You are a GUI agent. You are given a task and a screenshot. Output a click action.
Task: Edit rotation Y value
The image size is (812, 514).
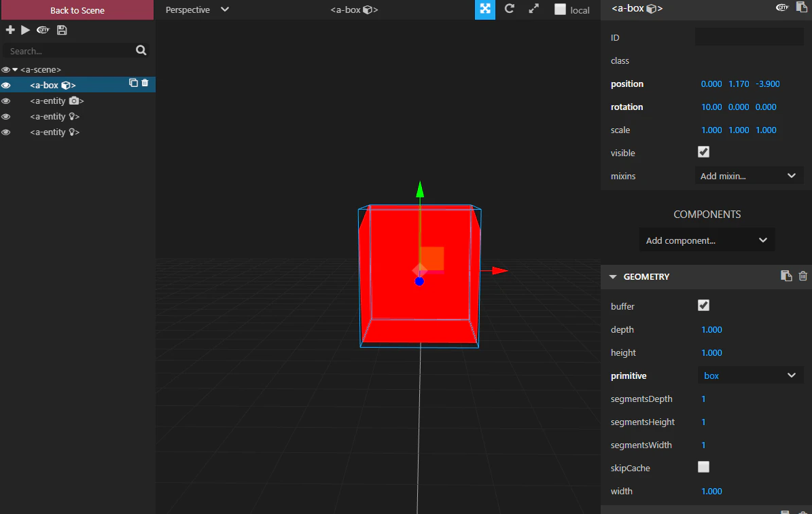coord(739,107)
